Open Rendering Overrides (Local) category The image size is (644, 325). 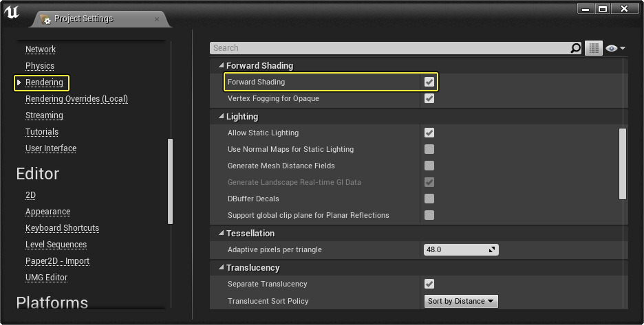click(77, 99)
